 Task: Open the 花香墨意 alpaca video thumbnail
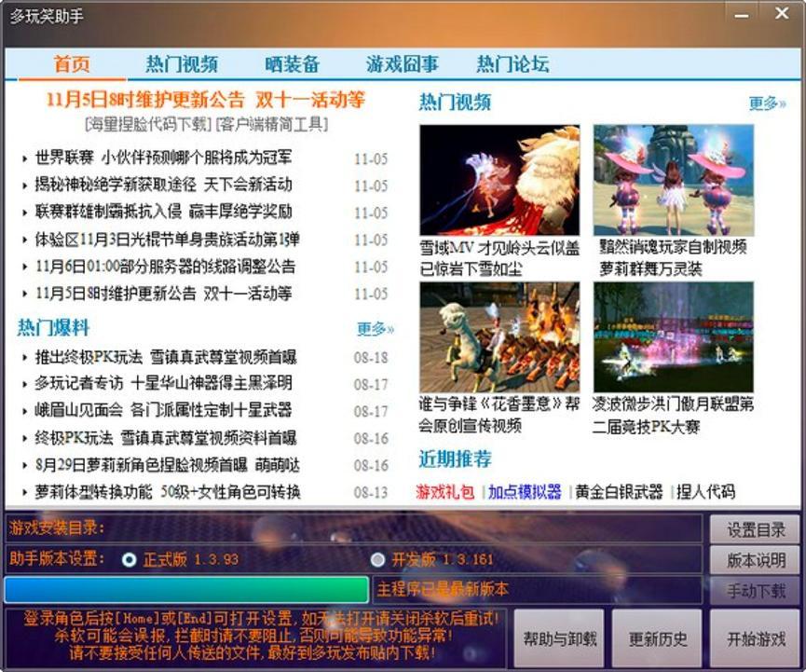click(x=499, y=337)
